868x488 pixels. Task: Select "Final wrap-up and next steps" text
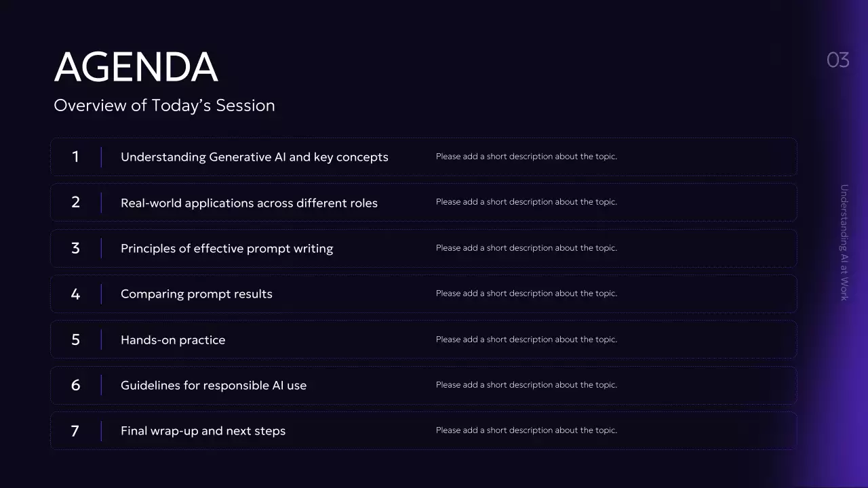203,431
